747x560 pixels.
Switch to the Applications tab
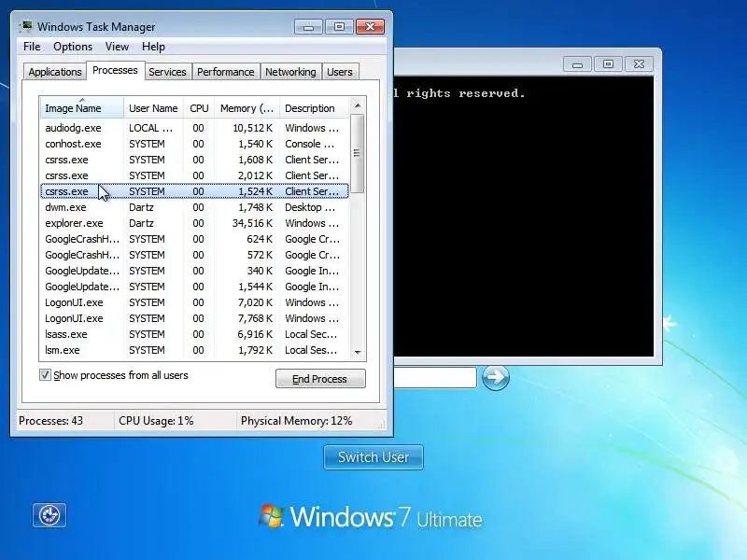pos(55,72)
